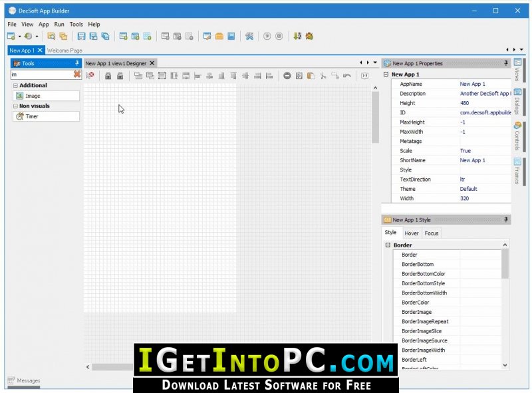
Task: Toggle pin on New App 1 Properties panel
Action: 506,63
